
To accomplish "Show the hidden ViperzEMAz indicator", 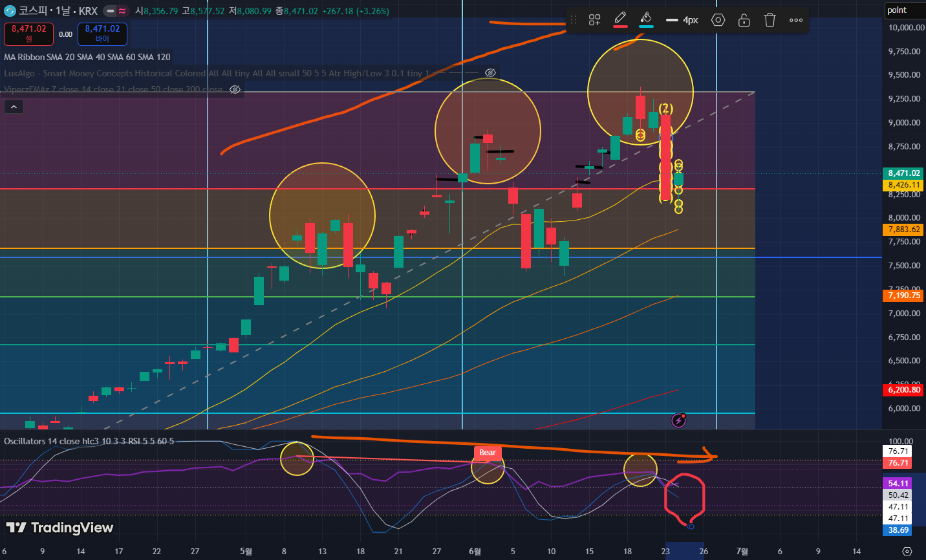I will (235, 89).
